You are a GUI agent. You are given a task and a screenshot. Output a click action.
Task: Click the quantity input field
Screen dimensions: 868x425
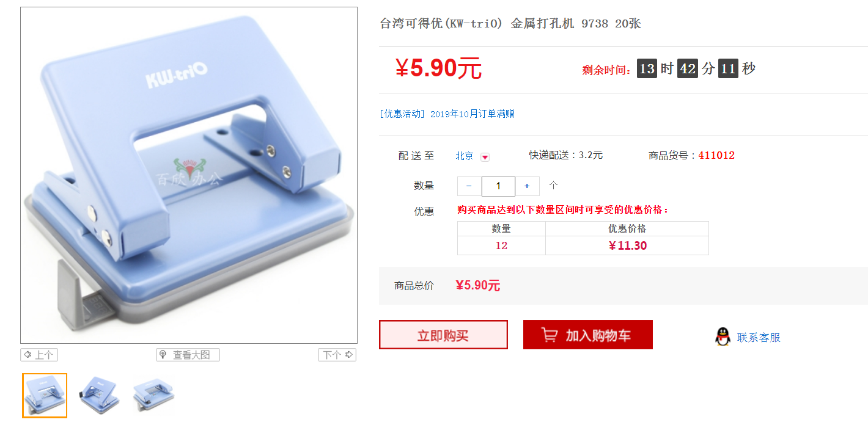pyautogui.click(x=498, y=186)
